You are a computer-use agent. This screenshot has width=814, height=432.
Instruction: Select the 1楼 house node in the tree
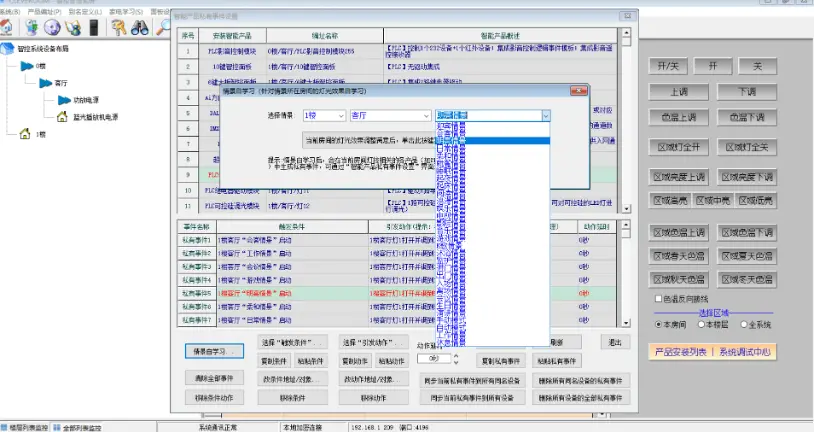point(25,133)
